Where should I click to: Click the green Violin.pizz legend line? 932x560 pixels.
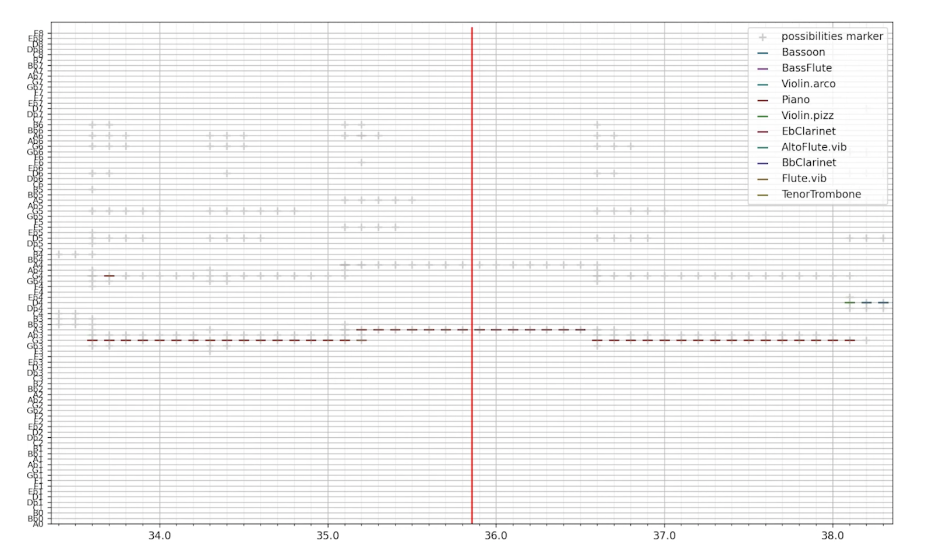click(762, 116)
